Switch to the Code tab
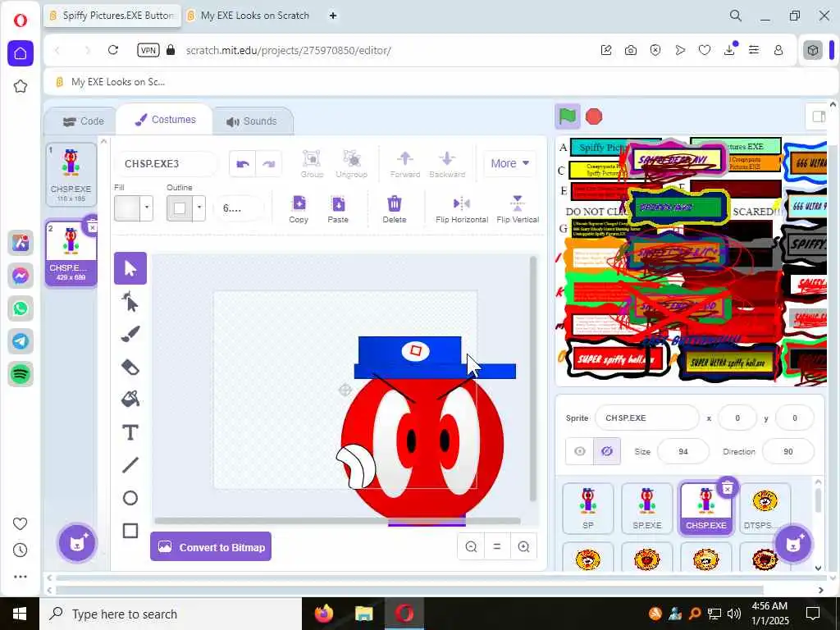 83,121
